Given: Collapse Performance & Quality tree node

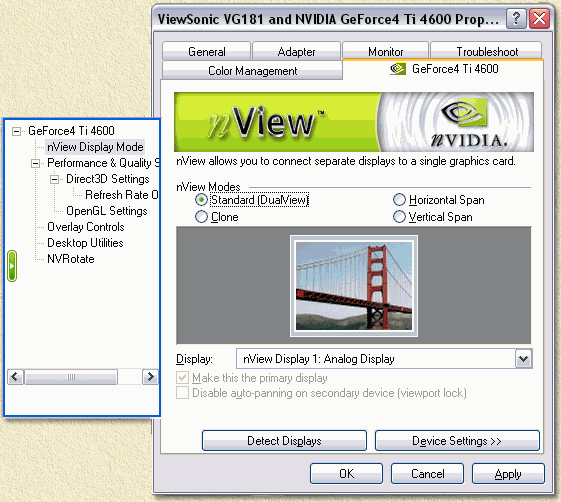Looking at the screenshot, I should tap(35, 164).
